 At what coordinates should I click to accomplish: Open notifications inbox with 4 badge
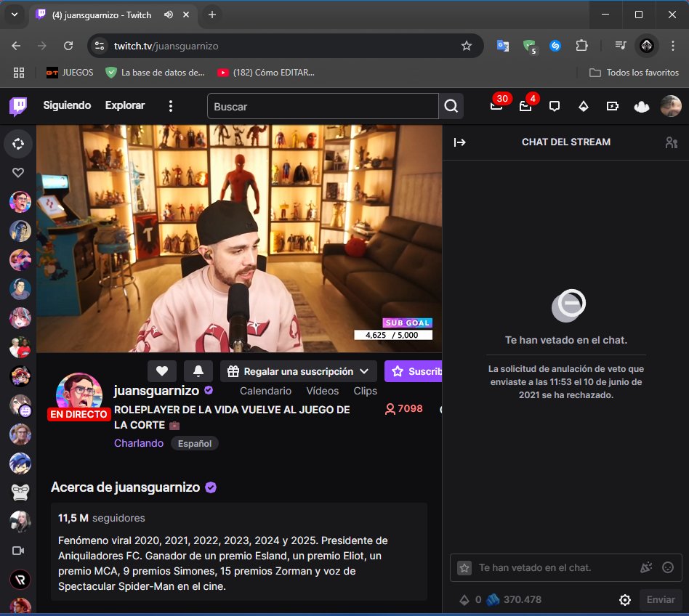(x=525, y=106)
